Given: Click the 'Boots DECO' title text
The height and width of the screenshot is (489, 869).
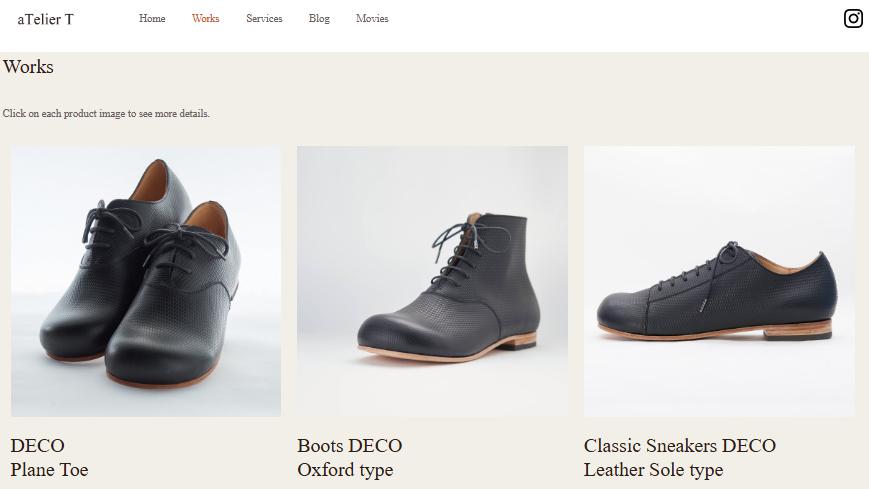Looking at the screenshot, I should (x=350, y=446).
